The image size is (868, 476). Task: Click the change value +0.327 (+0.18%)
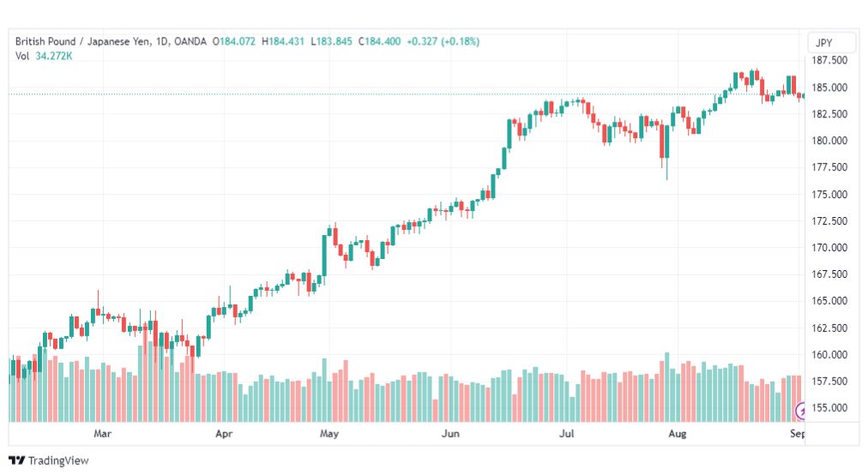click(443, 41)
